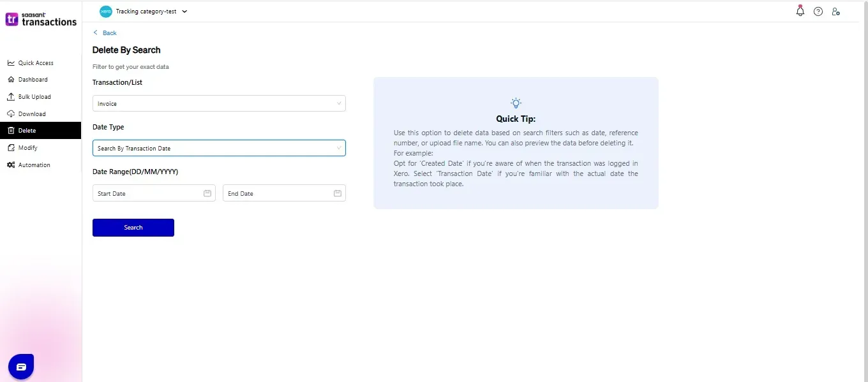The height and width of the screenshot is (382, 868).
Task: Go to Dashboard menu item
Action: click(x=40, y=80)
